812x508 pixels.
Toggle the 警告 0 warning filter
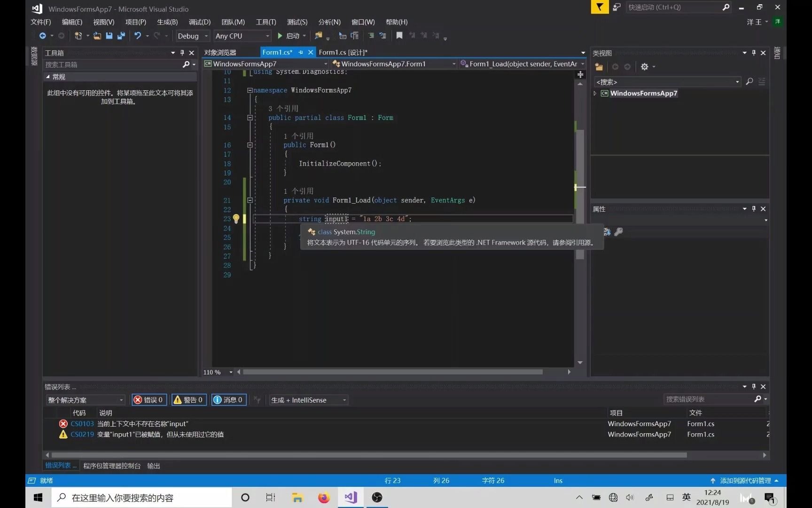point(188,400)
